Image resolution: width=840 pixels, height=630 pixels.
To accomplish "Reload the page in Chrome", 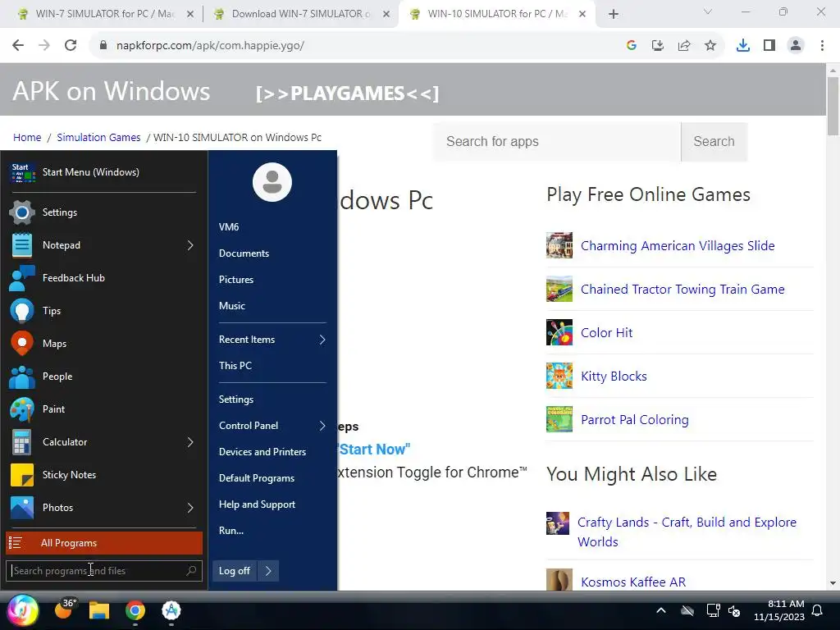I will pos(71,45).
